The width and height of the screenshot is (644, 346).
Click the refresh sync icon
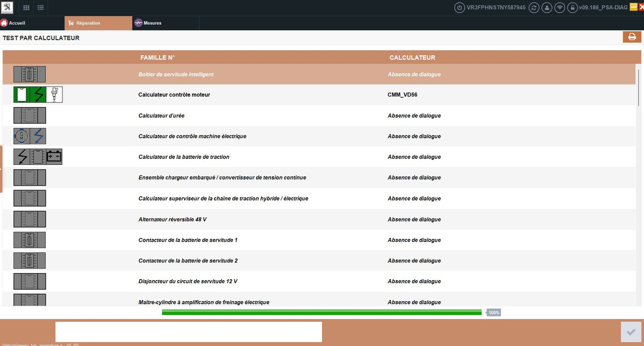534,8
